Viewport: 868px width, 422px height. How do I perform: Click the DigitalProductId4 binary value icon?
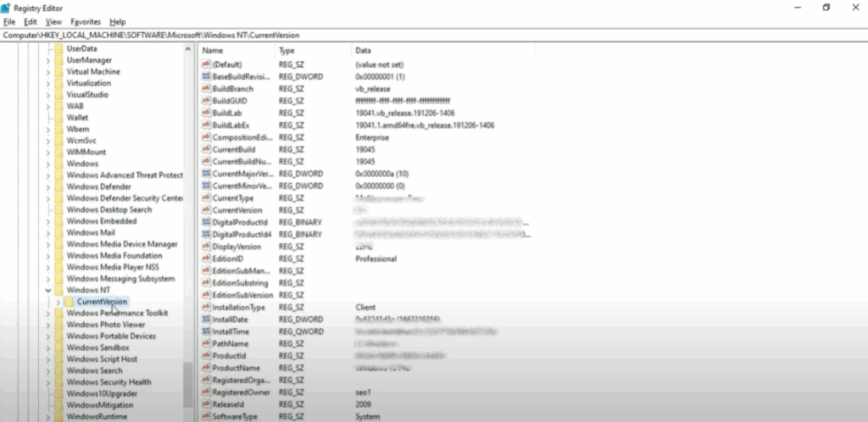click(x=207, y=235)
